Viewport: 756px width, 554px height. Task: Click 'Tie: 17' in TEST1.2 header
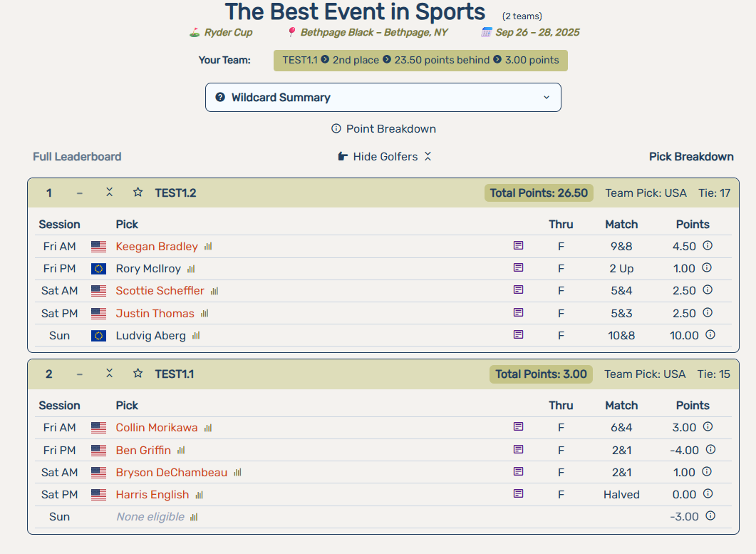click(x=714, y=193)
